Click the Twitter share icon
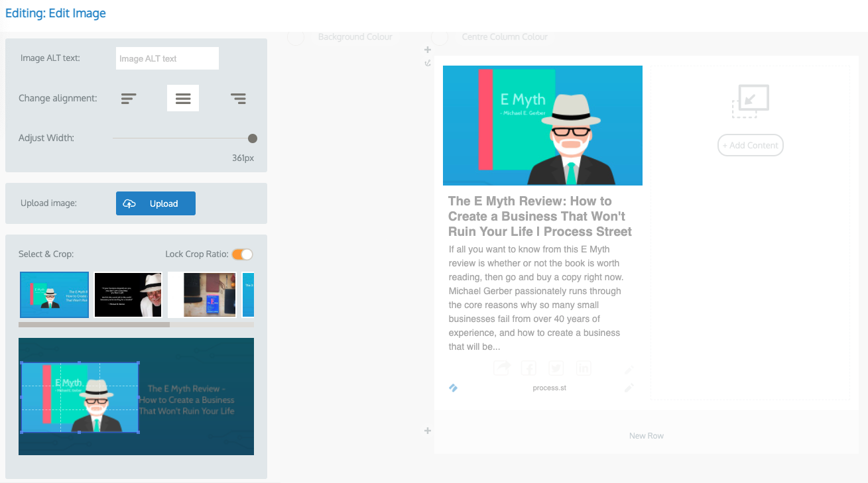Screen dimensions: 868x483 (x=556, y=368)
